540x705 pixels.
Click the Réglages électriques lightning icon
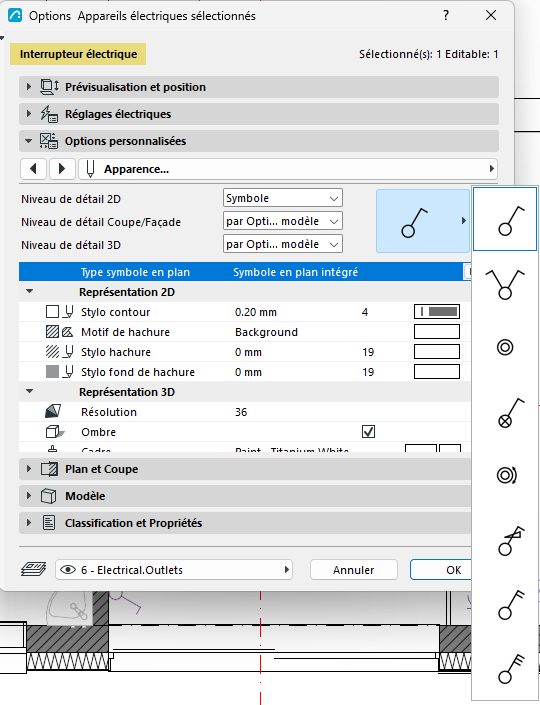tap(49, 114)
